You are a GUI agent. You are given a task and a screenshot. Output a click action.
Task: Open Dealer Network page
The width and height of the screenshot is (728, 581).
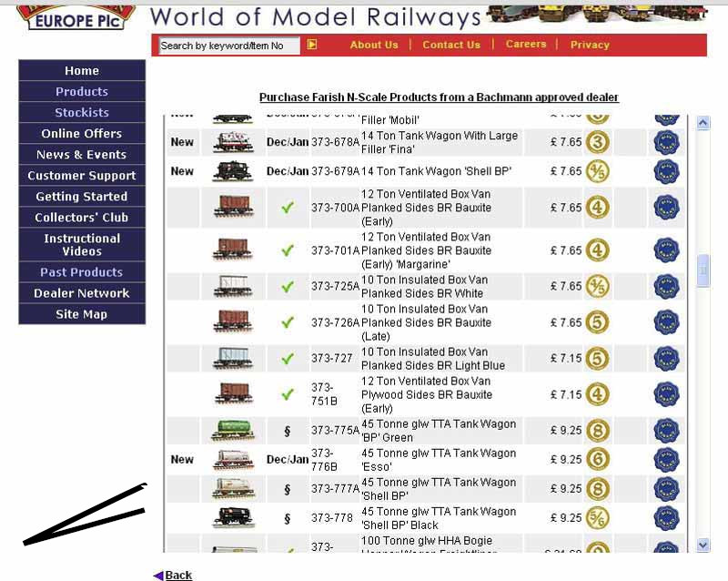[82, 293]
